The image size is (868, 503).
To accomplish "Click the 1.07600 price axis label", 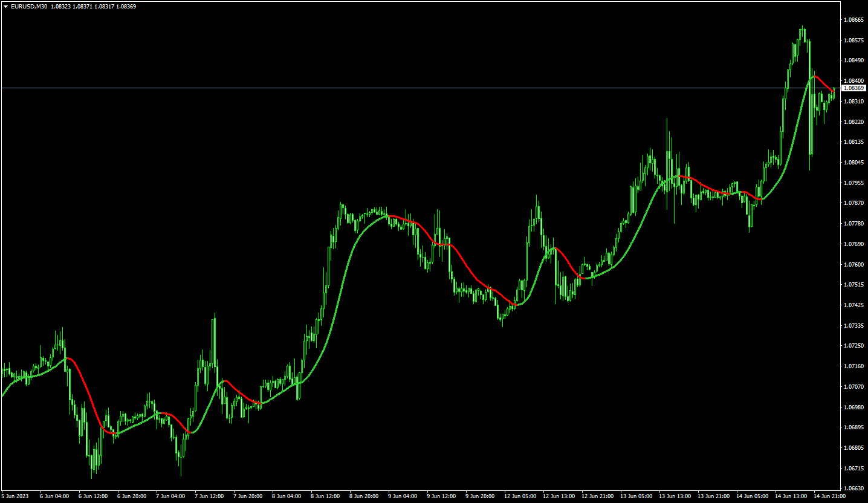I will [x=853, y=264].
